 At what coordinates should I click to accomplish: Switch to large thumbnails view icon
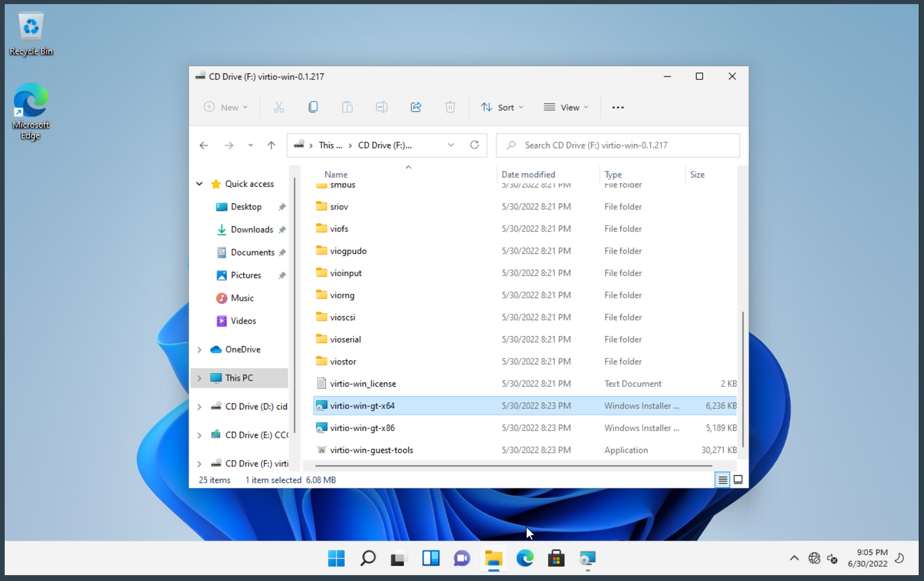coord(738,480)
